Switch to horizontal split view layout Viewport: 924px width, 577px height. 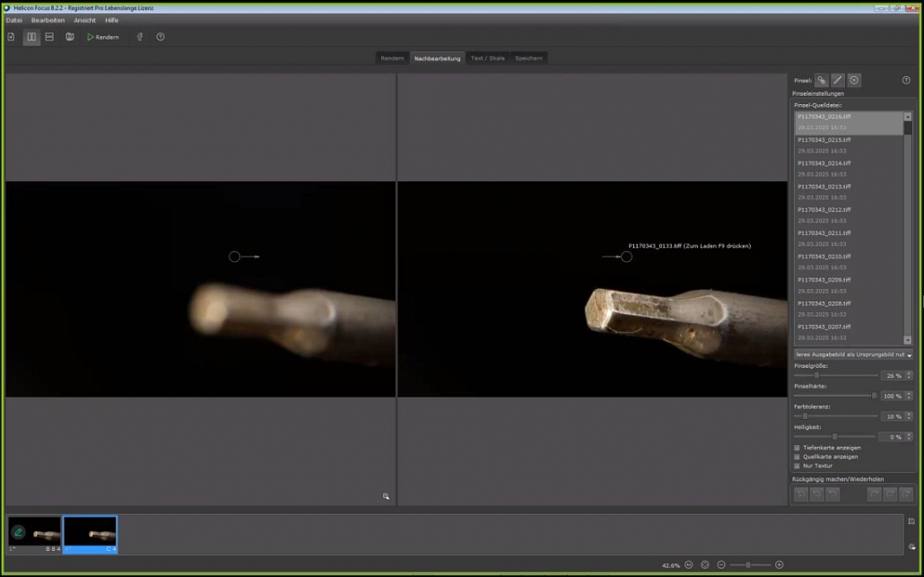click(x=49, y=37)
